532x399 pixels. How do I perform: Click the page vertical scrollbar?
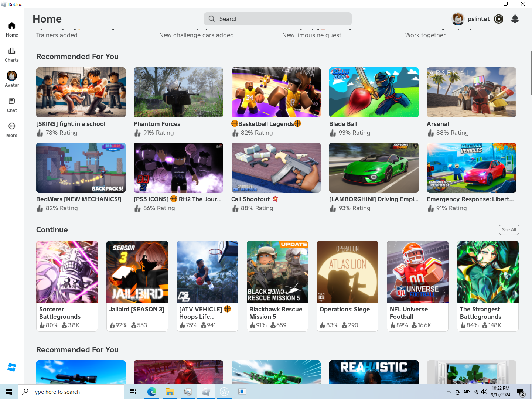tap(531, 73)
